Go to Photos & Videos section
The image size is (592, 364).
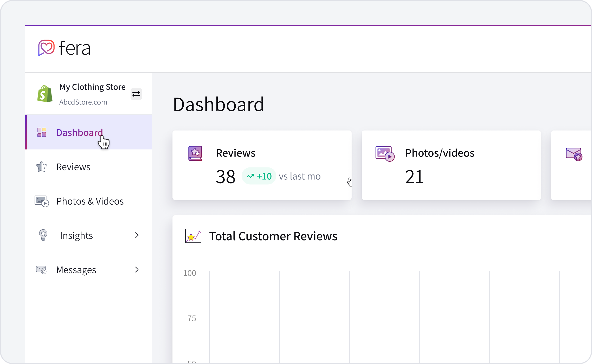click(x=89, y=201)
